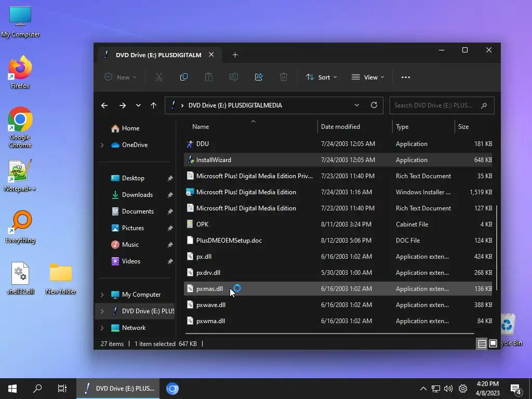
Task: Close the DVD Drive (E:) tab
Action: click(211, 55)
